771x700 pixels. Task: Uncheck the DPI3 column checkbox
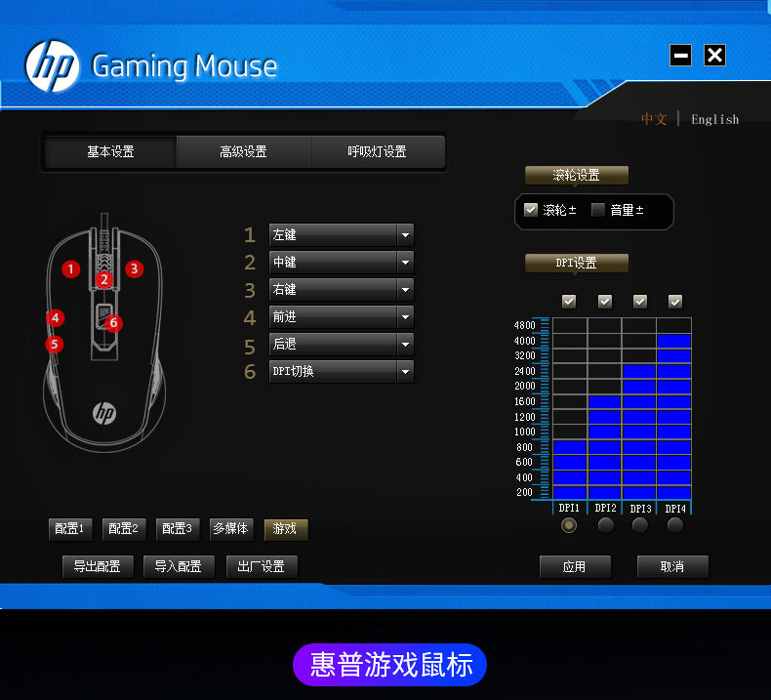coord(639,301)
